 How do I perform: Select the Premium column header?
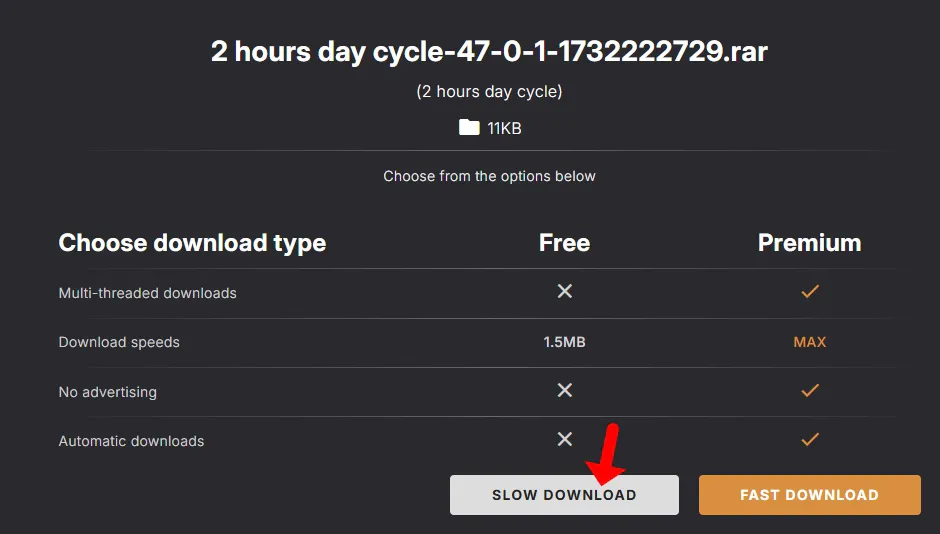(809, 243)
